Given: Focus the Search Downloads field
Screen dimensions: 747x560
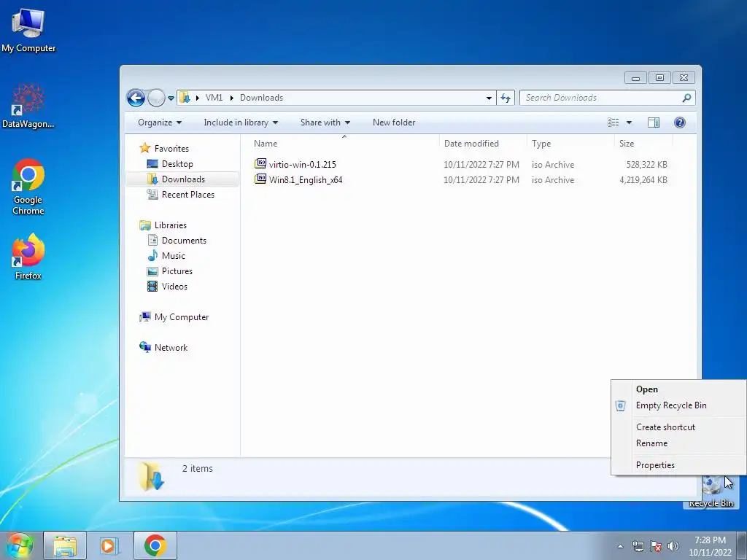Looking at the screenshot, I should click(602, 98).
